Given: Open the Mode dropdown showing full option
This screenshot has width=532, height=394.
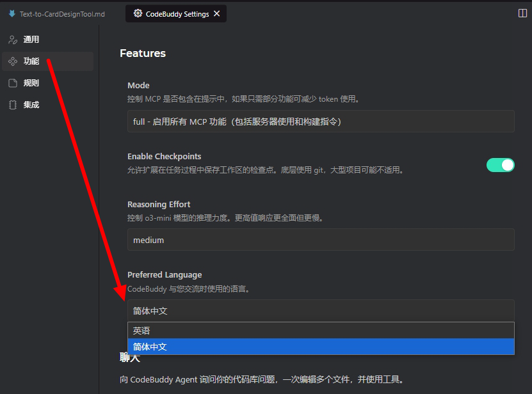Looking at the screenshot, I should 321,122.
